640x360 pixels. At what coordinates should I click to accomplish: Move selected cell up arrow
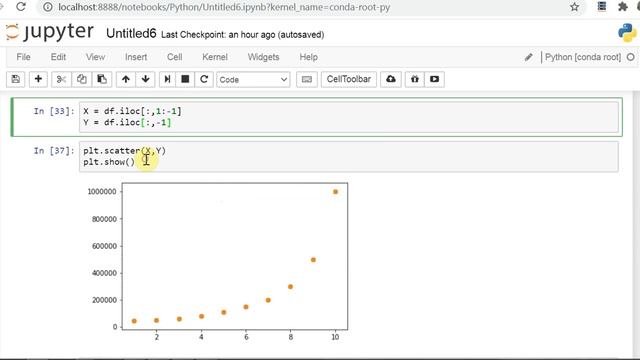tap(126, 79)
